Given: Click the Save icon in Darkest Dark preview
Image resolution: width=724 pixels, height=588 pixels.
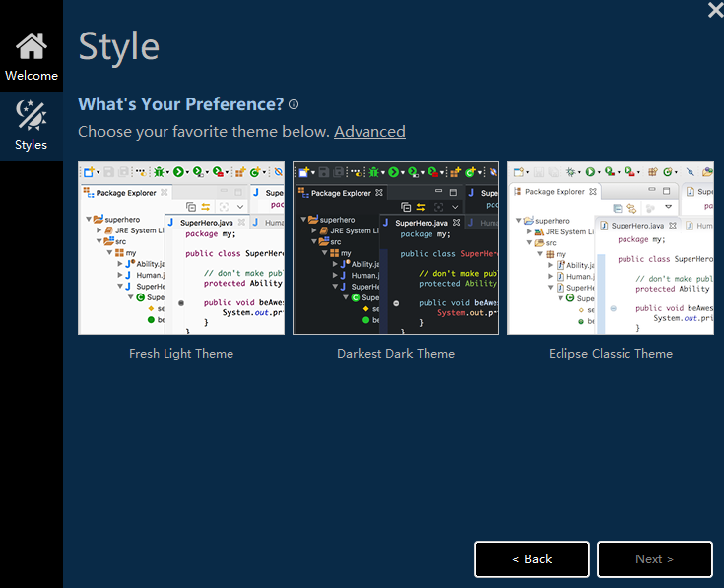Looking at the screenshot, I should 324,172.
